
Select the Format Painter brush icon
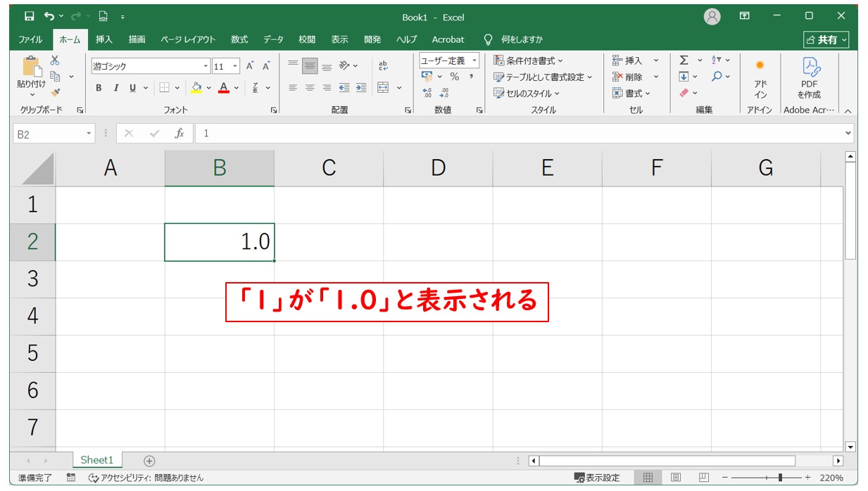pos(56,92)
